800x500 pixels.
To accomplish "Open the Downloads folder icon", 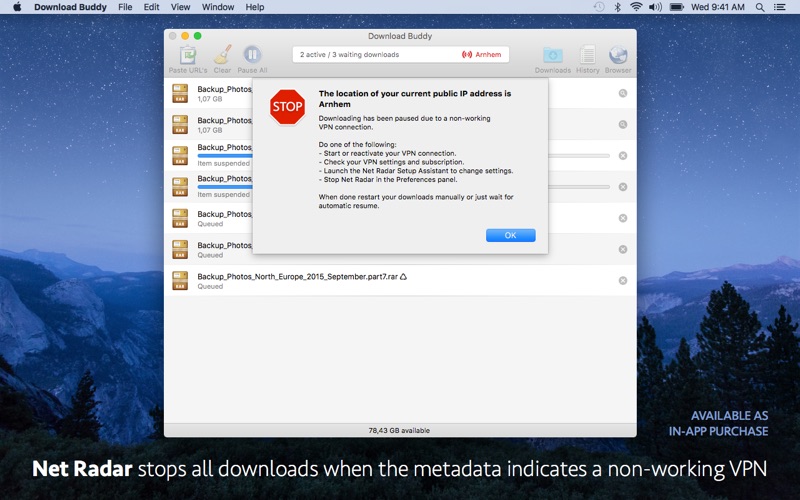I will [552, 55].
